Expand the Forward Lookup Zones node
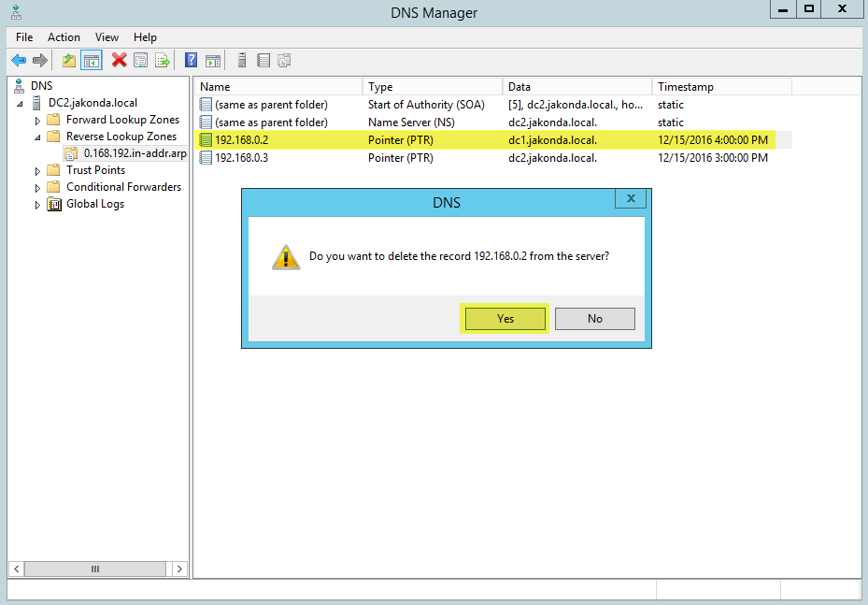 click(x=38, y=121)
